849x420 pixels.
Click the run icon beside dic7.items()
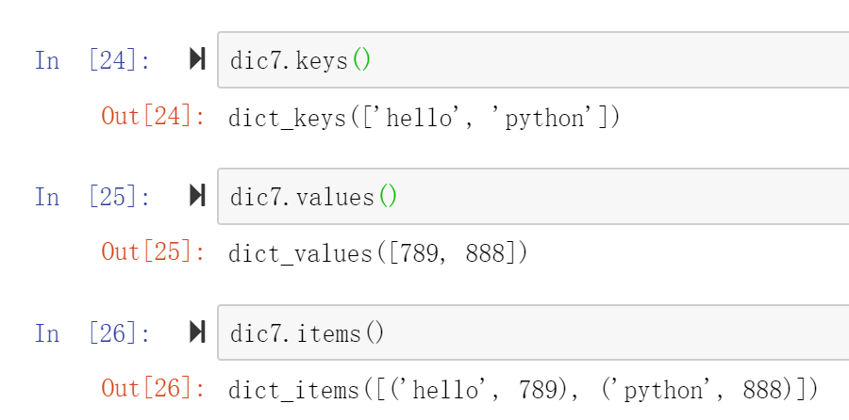[x=197, y=332]
